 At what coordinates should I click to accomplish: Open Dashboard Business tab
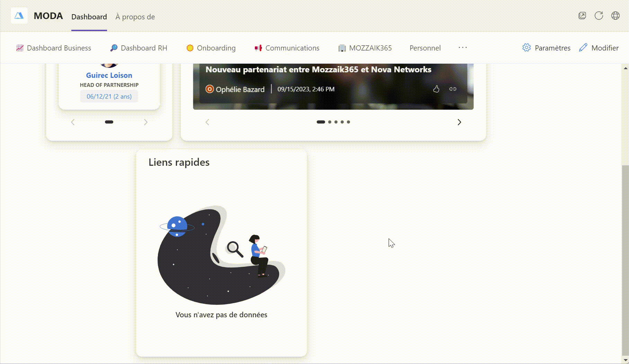pos(54,48)
